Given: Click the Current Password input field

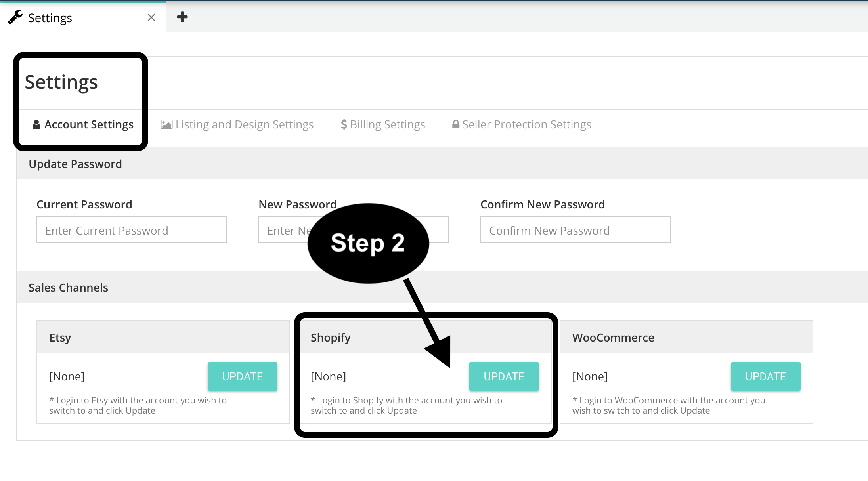Looking at the screenshot, I should pos(132,230).
